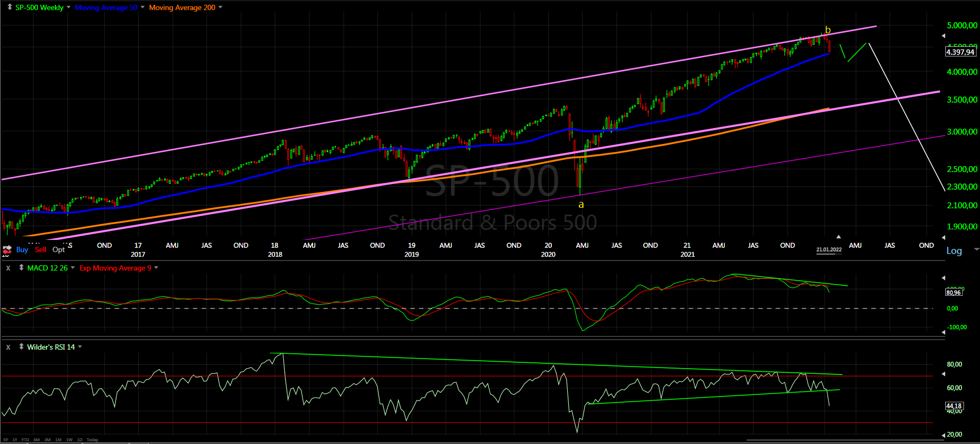Select the 5Y time range

(x=6, y=440)
